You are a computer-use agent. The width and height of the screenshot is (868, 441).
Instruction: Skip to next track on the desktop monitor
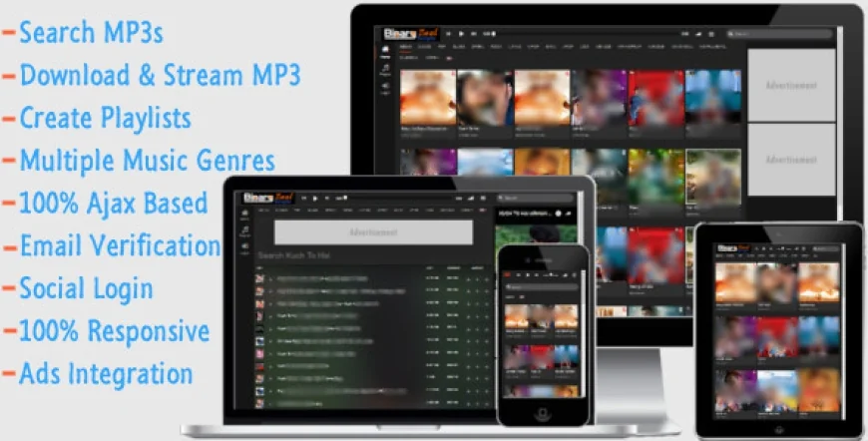473,34
